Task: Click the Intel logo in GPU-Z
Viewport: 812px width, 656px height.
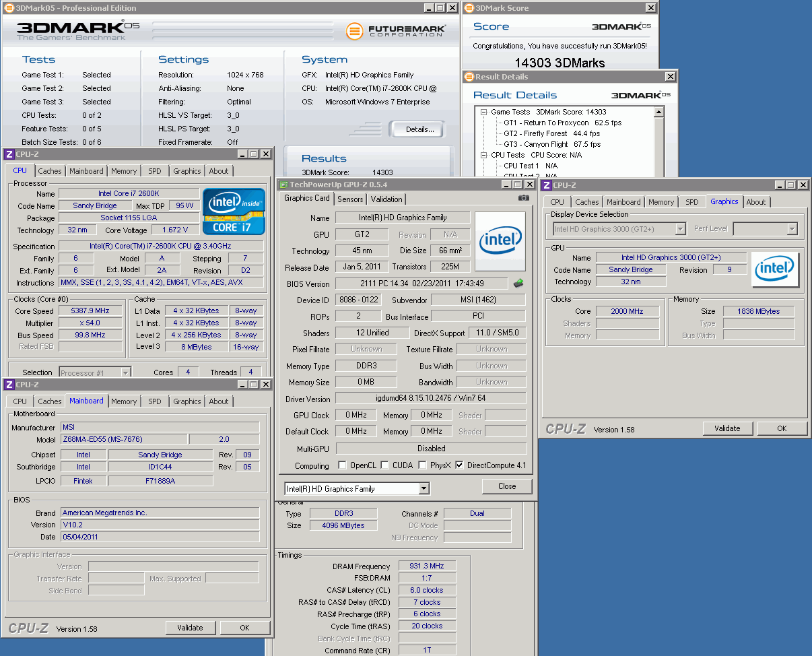Action: [500, 241]
